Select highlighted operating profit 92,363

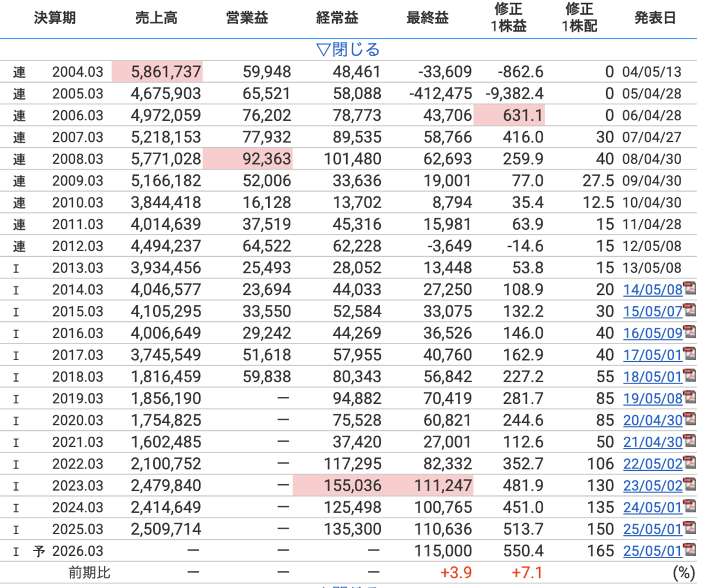pyautogui.click(x=248, y=159)
